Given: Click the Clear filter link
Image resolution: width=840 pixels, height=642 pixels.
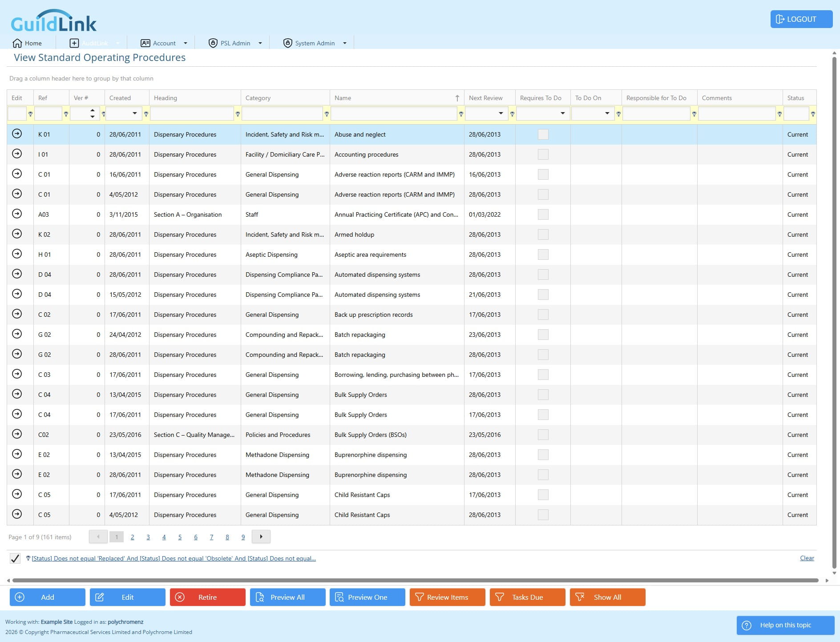Looking at the screenshot, I should 807,558.
